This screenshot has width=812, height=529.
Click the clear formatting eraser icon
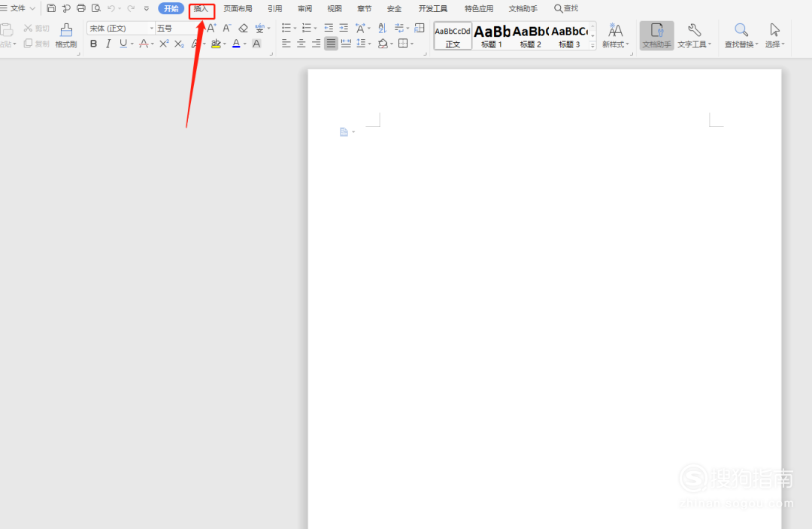243,28
